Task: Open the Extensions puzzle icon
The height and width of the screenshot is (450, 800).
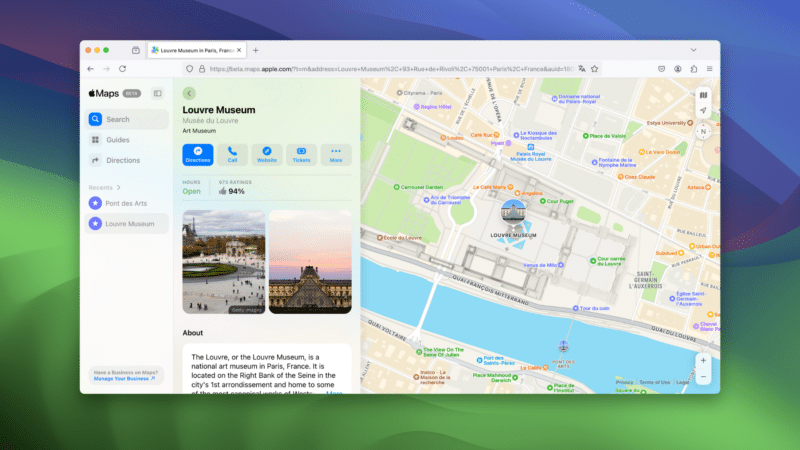Action: tap(693, 69)
